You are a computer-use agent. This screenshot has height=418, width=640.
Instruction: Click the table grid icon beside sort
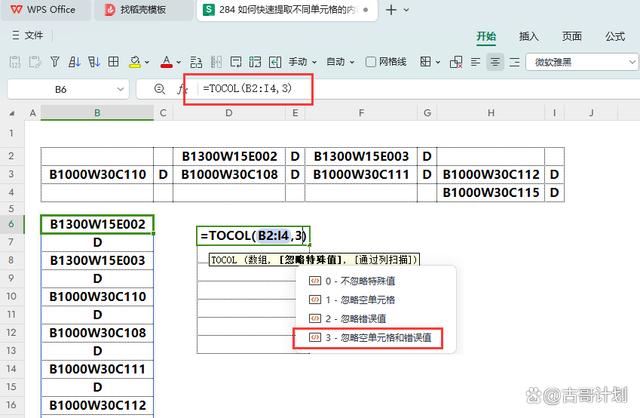tap(113, 62)
